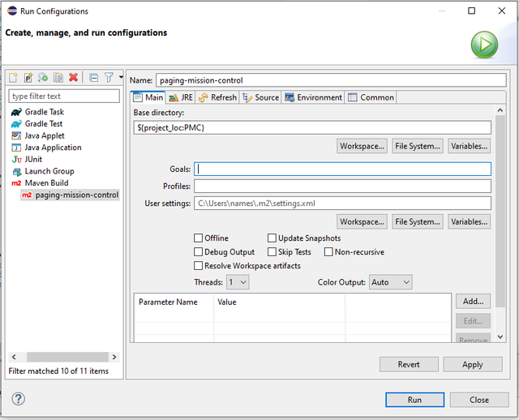Enable the Debug Output checkbox
Viewport: 519px width, 420px height.
(198, 252)
